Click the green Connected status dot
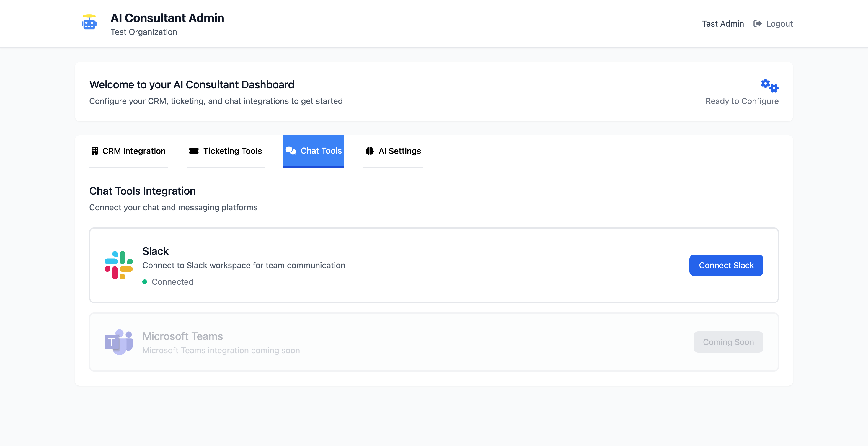The image size is (868, 446). tap(145, 282)
